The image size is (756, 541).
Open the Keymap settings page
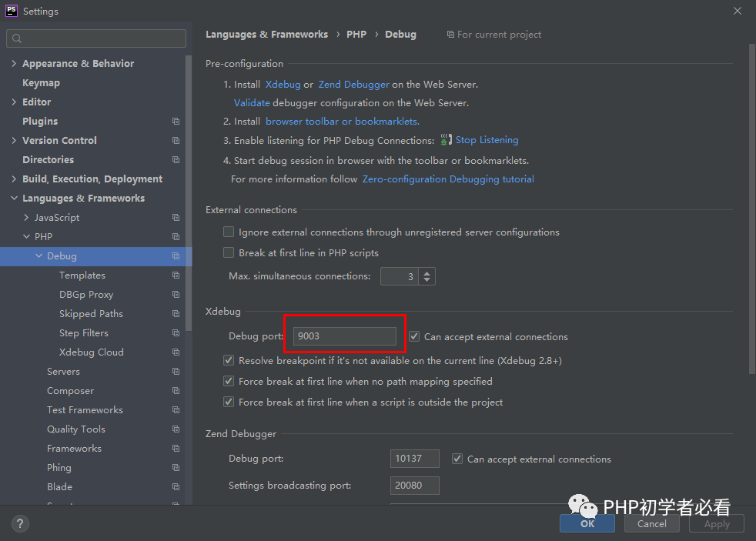coord(41,83)
